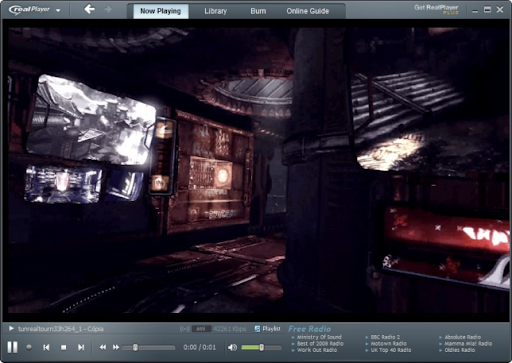This screenshot has height=363, width=512.
Task: Fast forward the video
Action: click(x=116, y=347)
